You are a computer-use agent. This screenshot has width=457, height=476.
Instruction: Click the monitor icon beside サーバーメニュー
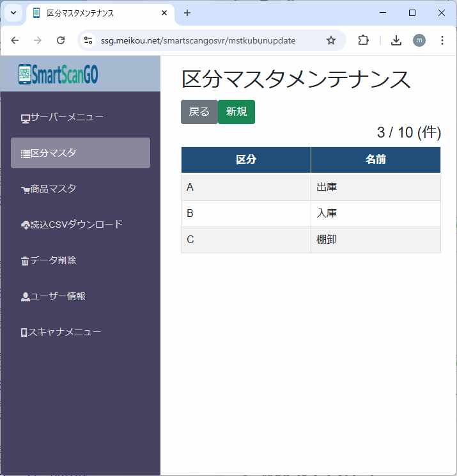(25, 119)
